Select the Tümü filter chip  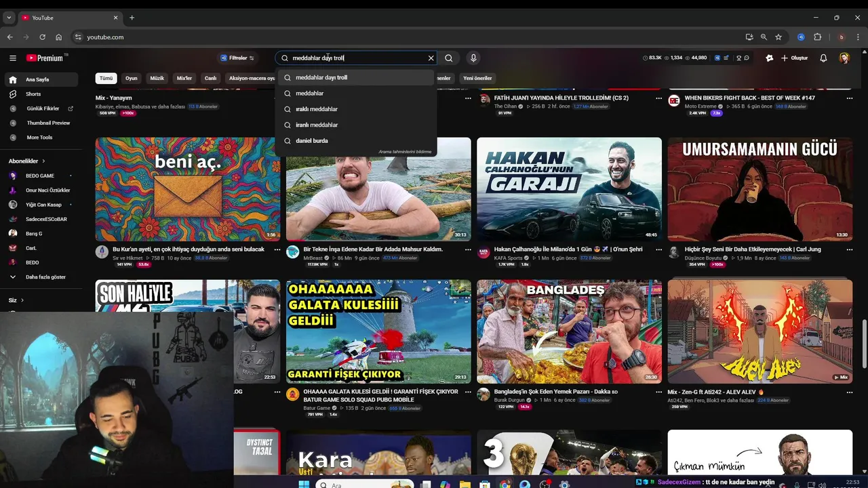click(x=106, y=78)
